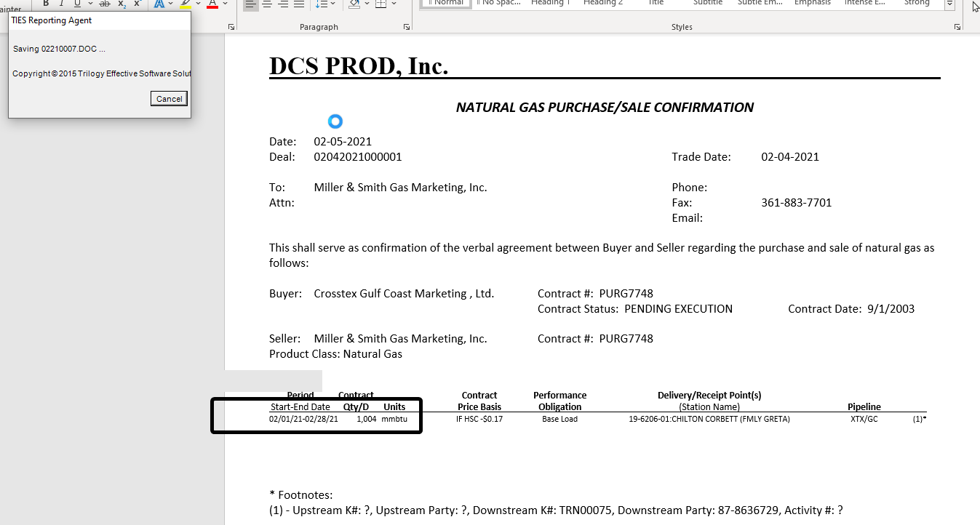The width and height of the screenshot is (980, 525).
Task: Toggle underline formatting
Action: coord(76,4)
